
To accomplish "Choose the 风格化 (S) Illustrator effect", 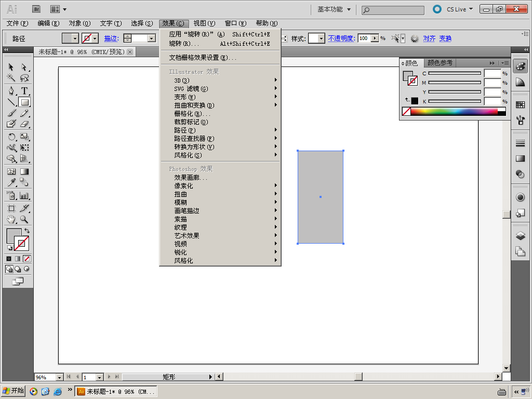I will 220,155.
